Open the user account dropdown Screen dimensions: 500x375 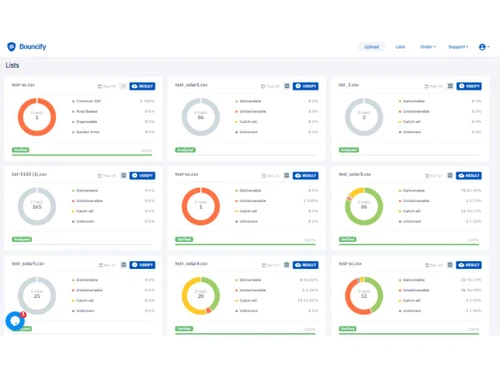pyautogui.click(x=484, y=47)
